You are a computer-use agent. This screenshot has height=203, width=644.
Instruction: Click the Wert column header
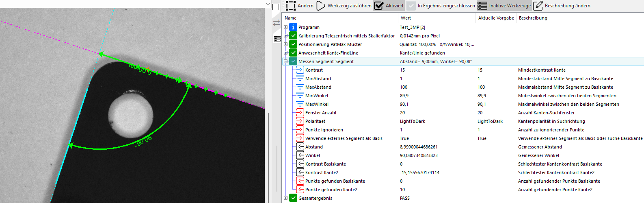pyautogui.click(x=406, y=18)
